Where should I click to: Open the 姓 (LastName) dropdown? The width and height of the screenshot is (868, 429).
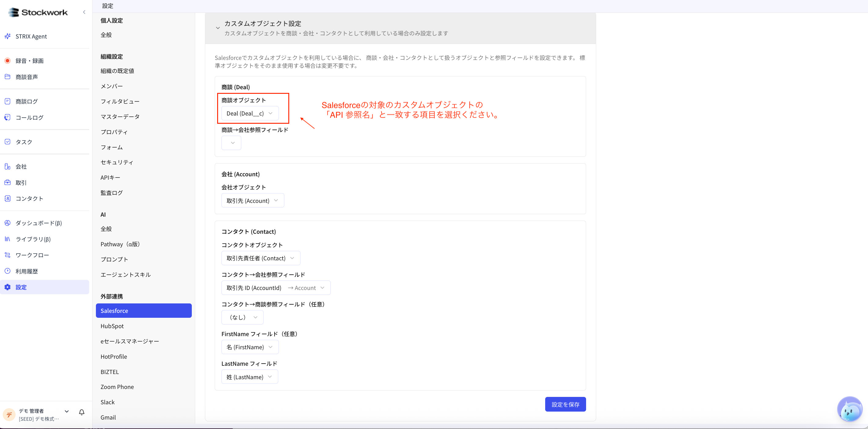249,377
